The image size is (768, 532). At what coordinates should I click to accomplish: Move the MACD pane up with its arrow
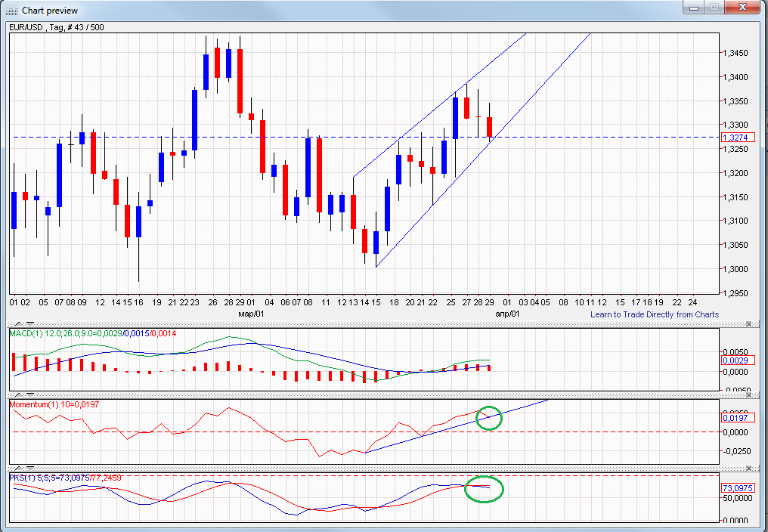pos(18,323)
